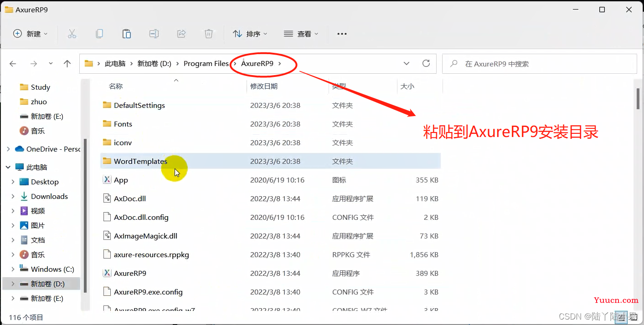The height and width of the screenshot is (325, 644).
Task: Sort by the 名称 column header
Action: pos(116,86)
